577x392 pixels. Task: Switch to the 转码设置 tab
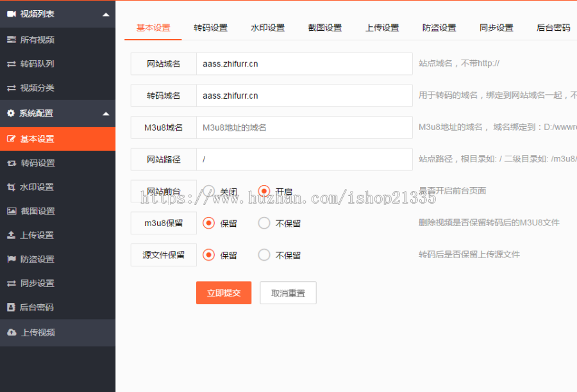210,28
